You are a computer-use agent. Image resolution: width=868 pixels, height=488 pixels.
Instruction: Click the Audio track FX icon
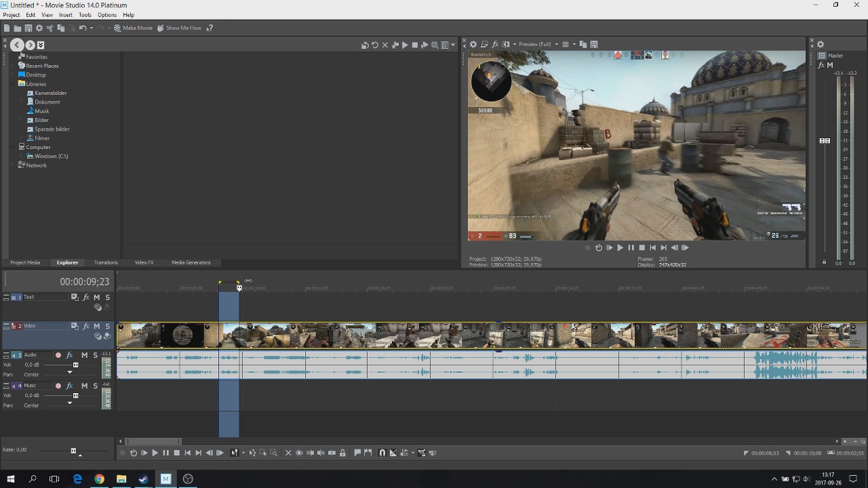pyautogui.click(x=69, y=355)
